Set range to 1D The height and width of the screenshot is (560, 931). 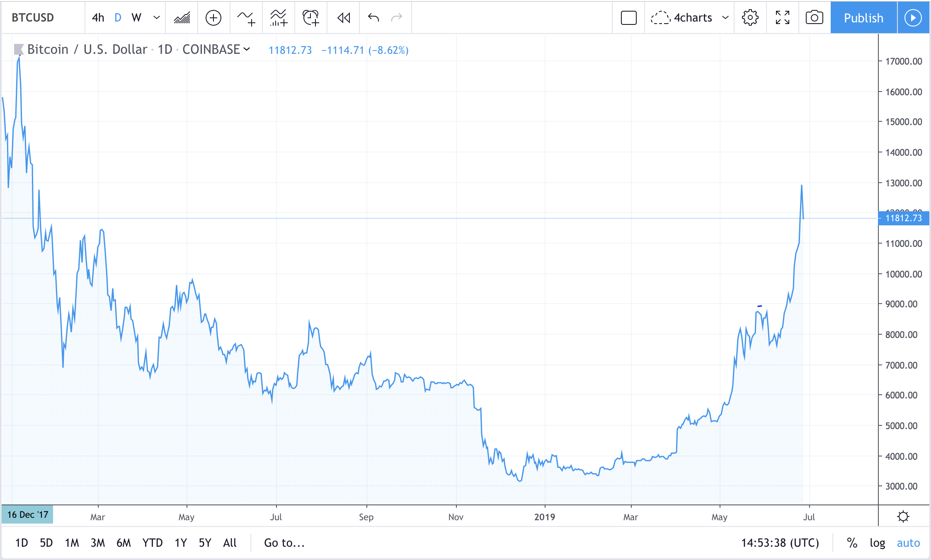pyautogui.click(x=22, y=543)
